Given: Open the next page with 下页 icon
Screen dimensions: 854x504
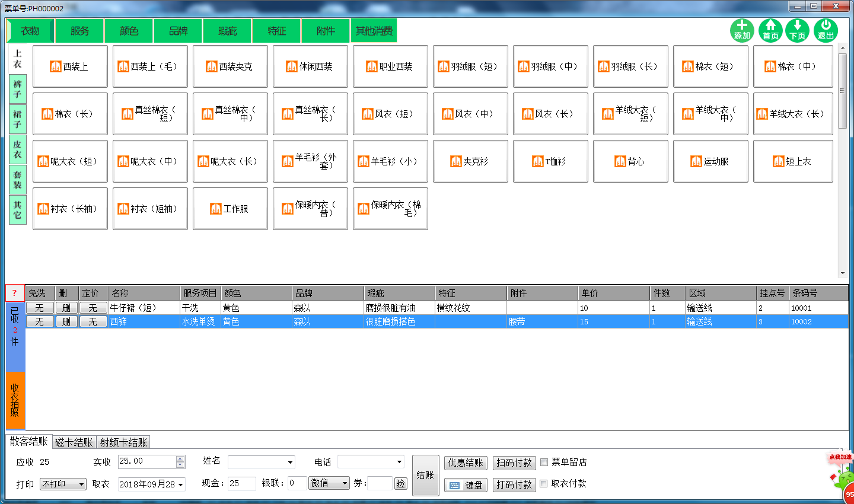Looking at the screenshot, I should 798,30.
